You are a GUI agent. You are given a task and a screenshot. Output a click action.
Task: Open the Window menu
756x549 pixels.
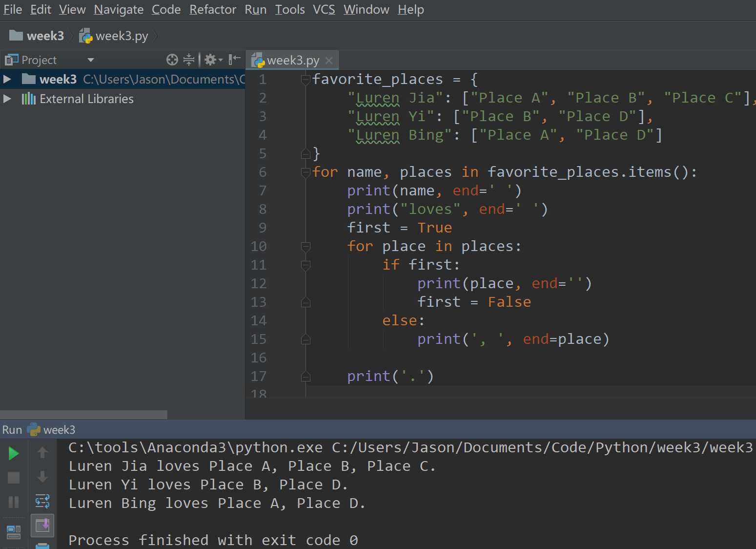pos(366,9)
